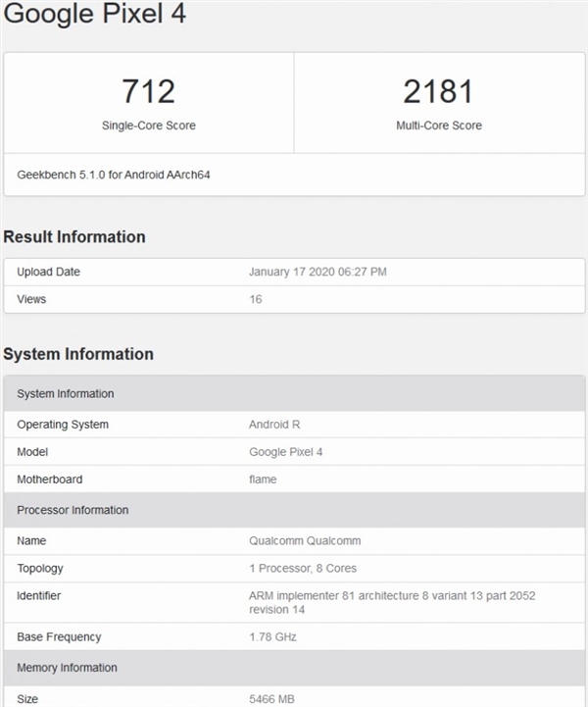Select the 1.78 GHz base frequency value
The width and height of the screenshot is (588, 707).
click(x=272, y=636)
